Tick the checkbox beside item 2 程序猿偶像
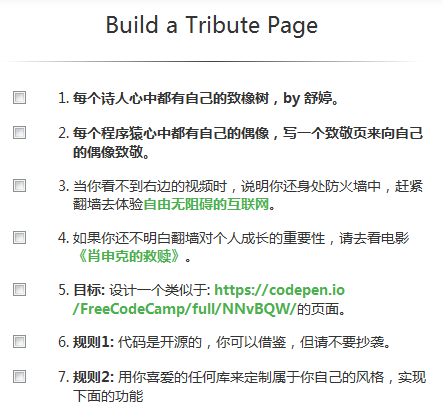The height and width of the screenshot is (413, 442). (x=19, y=132)
